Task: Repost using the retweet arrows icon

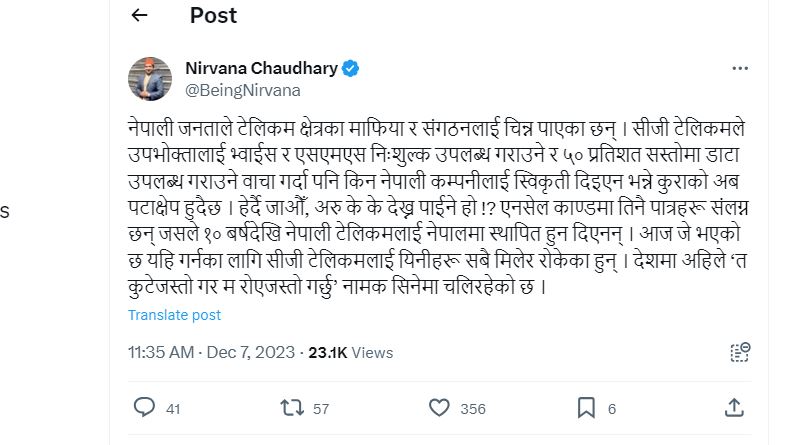Action: (x=292, y=408)
